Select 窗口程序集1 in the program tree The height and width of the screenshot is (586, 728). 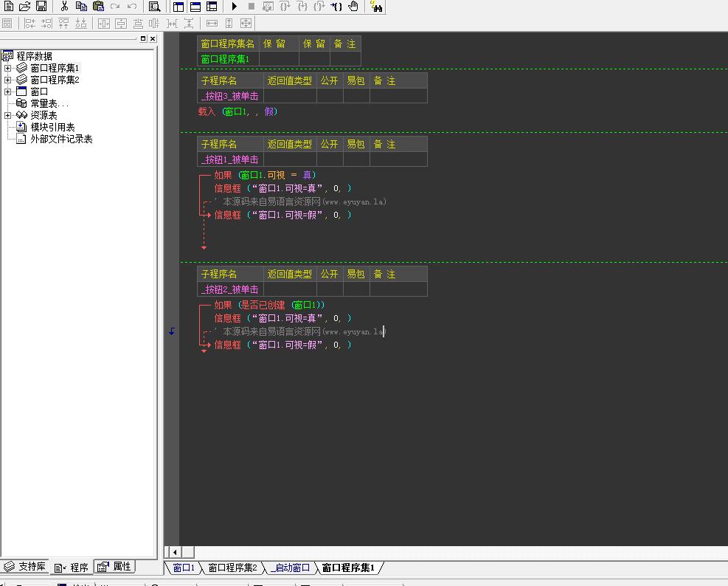55,69
